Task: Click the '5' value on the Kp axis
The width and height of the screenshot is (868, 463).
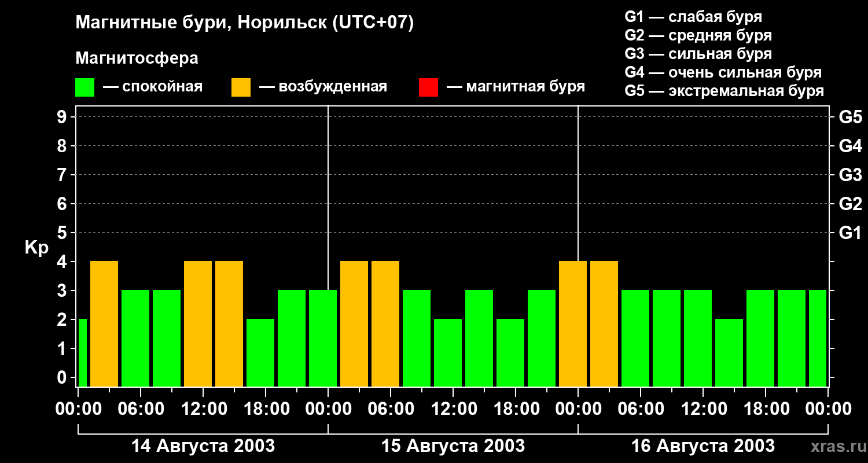Action: tap(62, 233)
